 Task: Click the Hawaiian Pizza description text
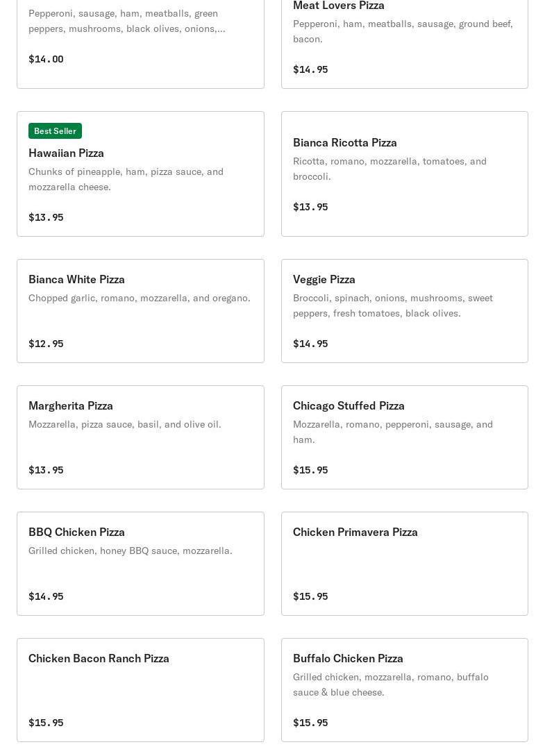point(126,179)
